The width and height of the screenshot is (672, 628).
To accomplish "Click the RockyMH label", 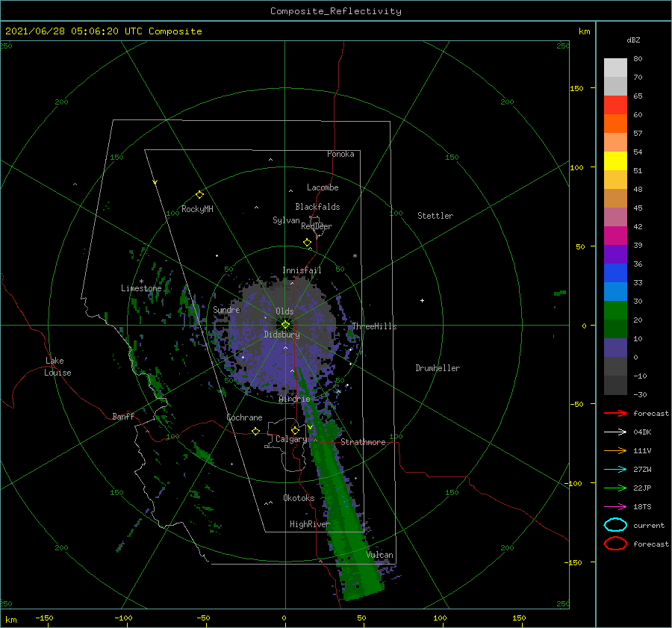I will click(x=197, y=209).
